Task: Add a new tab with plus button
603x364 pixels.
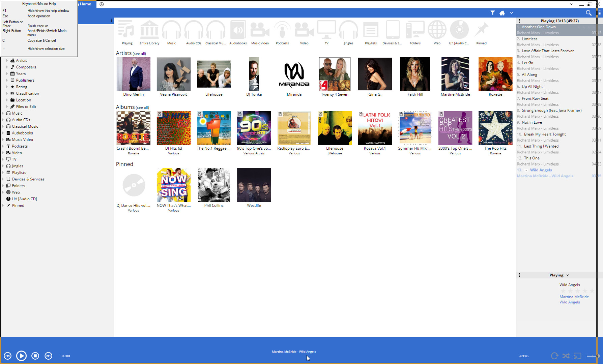Action: click(x=102, y=4)
